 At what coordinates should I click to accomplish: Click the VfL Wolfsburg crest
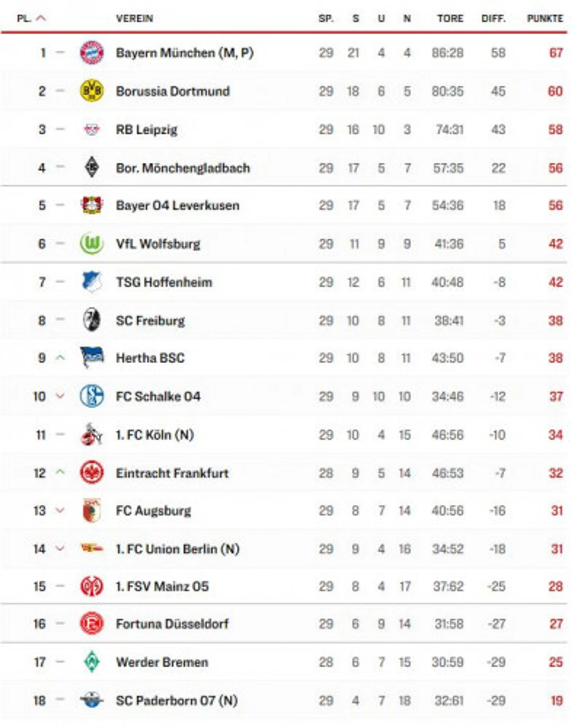tap(92, 244)
